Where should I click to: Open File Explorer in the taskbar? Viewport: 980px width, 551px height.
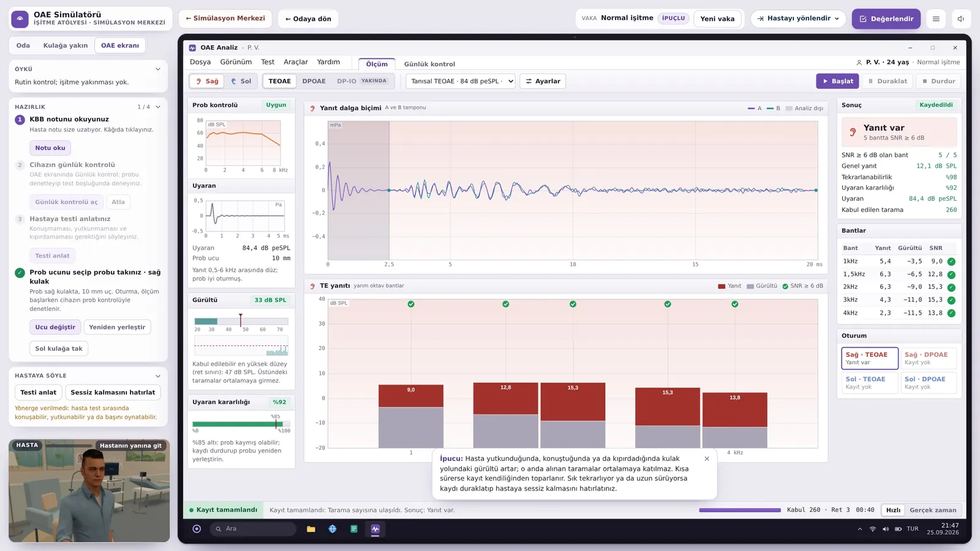[311, 529]
